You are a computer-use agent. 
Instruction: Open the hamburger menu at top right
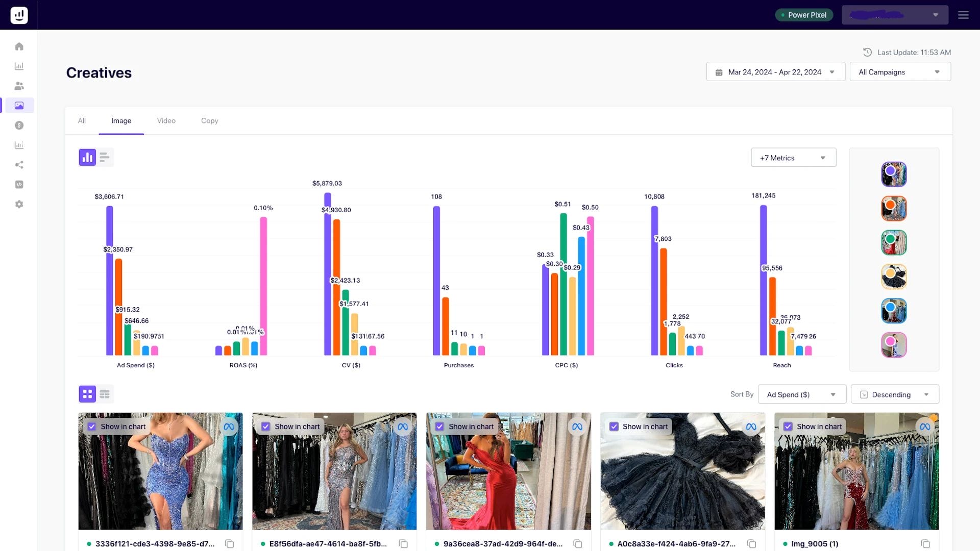click(963, 15)
